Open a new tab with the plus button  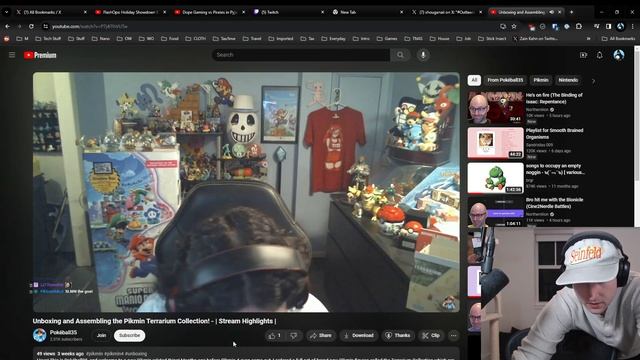click(571, 12)
